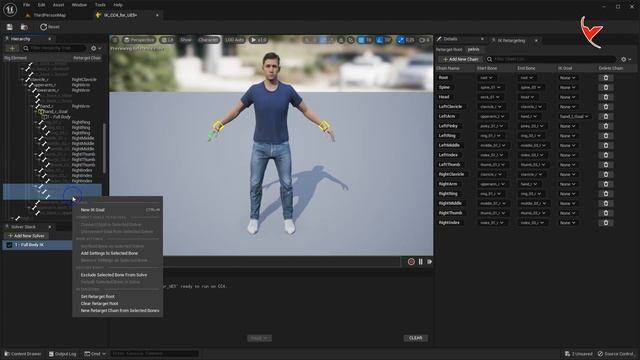This screenshot has height=360, width=640.
Task: Select the clavicle_r bone in hierarchy
Action: point(40,80)
